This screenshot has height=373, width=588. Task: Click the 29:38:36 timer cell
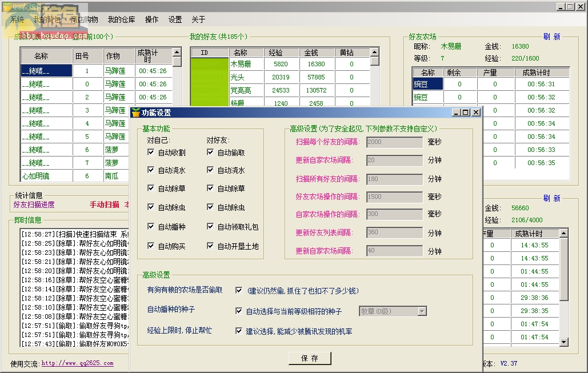[x=534, y=298]
